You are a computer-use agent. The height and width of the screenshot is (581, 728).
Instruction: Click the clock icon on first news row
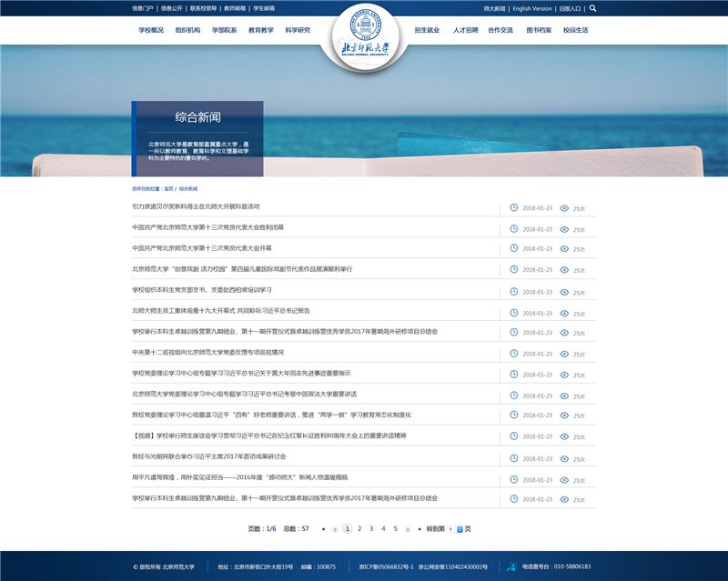coord(513,207)
